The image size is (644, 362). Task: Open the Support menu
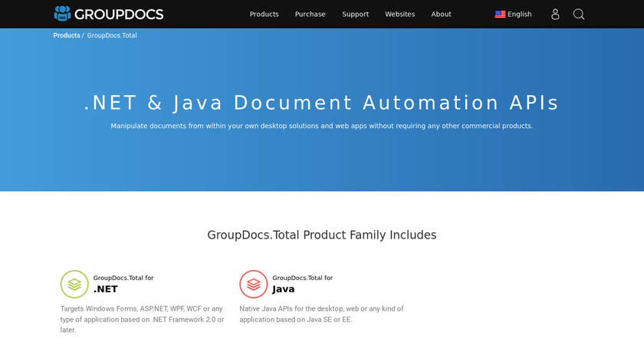[x=355, y=14]
